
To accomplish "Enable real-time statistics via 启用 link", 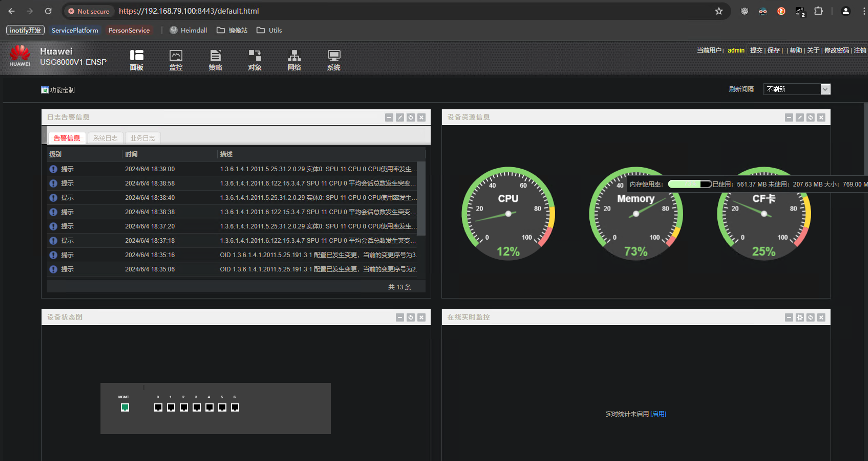I will 658,414.
